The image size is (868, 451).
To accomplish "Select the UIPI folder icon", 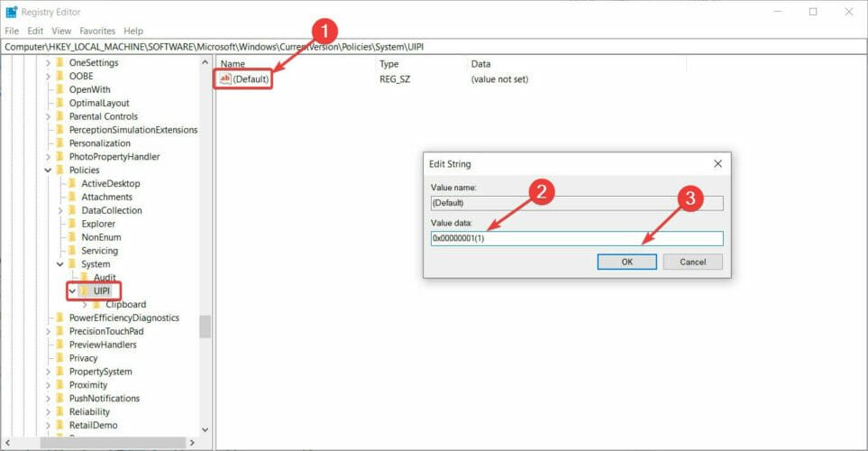I will (x=84, y=290).
